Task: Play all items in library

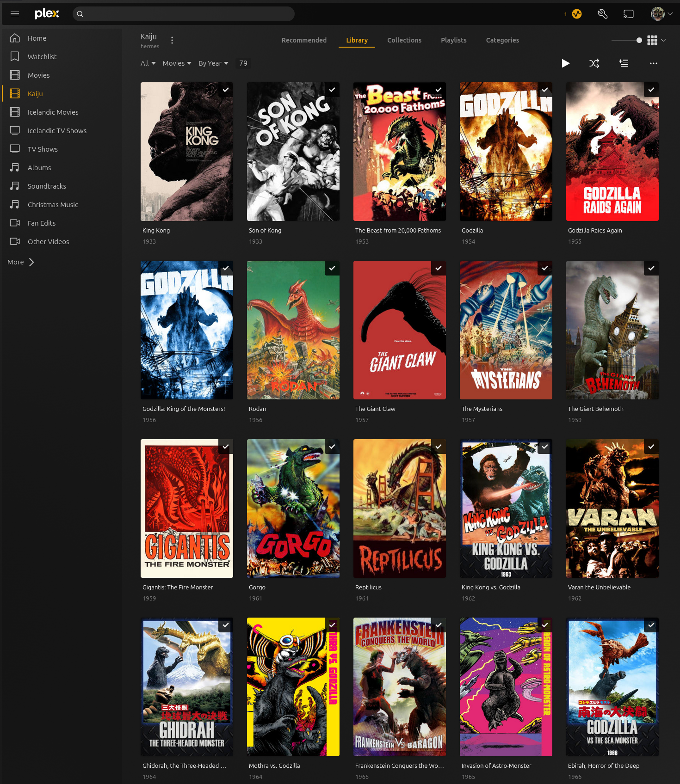Action: 565,63
